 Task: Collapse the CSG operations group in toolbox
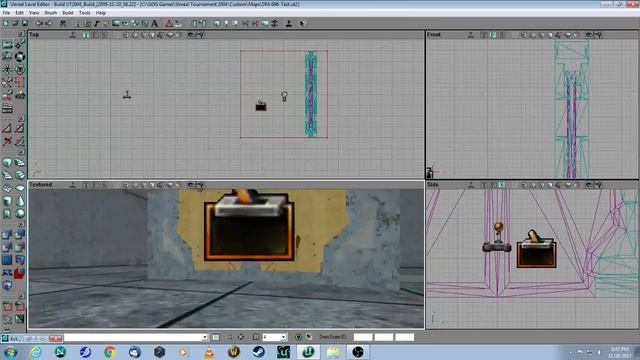pyautogui.click(x=21, y=224)
